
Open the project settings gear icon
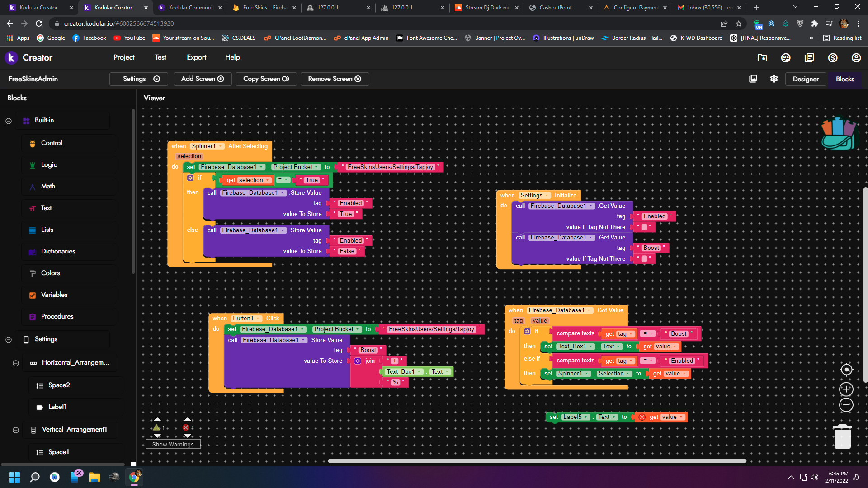pos(774,79)
